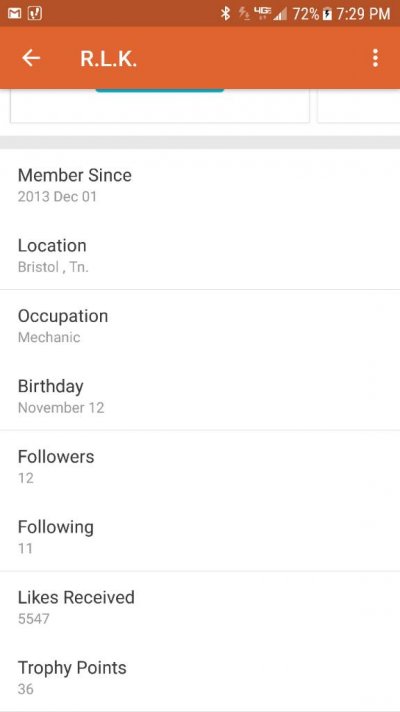The height and width of the screenshot is (712, 400).
Task: Tap the 7:29 PM clock
Action: pyautogui.click(x=363, y=14)
